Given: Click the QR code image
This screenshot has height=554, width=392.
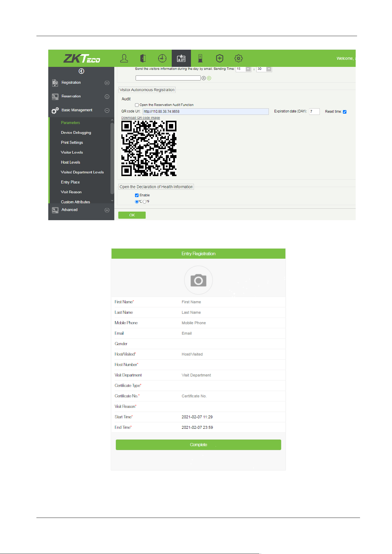Looking at the screenshot, I should point(149,149).
